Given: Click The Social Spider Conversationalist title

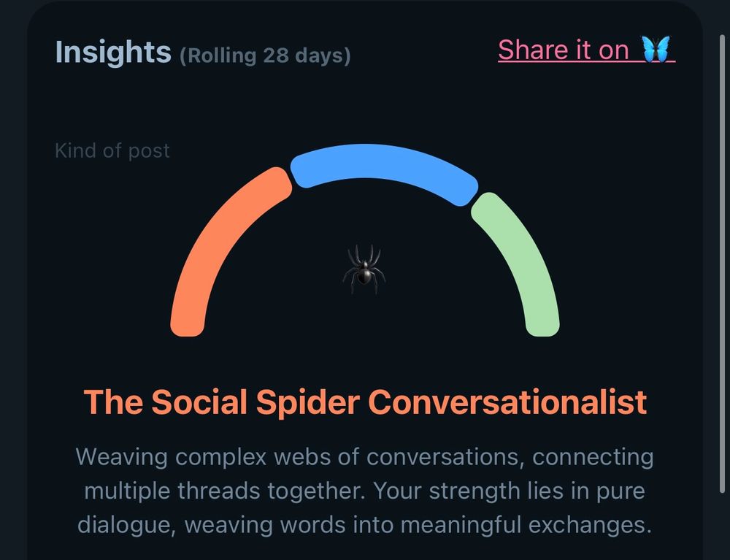Looking at the screenshot, I should [x=365, y=402].
